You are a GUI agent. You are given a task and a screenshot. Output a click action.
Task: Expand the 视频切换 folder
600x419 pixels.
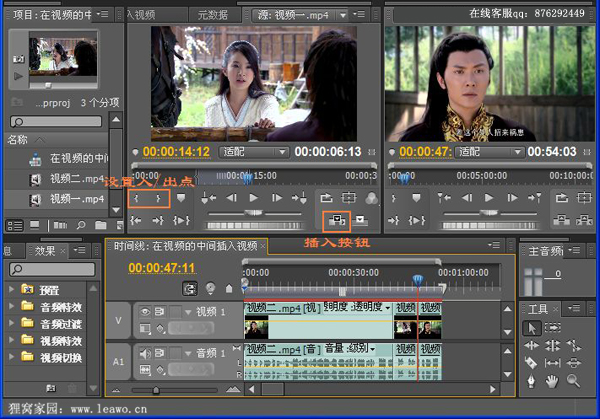pyautogui.click(x=11, y=357)
